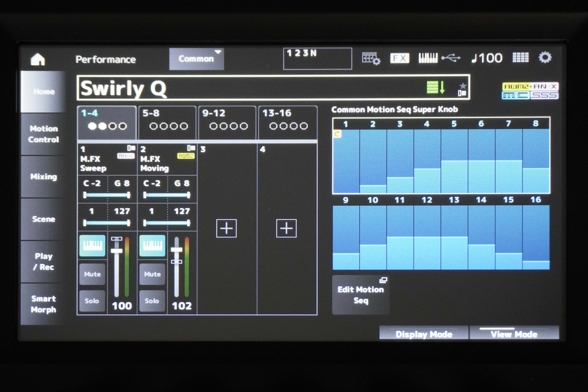Mute Part 1 M.FX Sweep
The width and height of the screenshot is (588, 392).
pyautogui.click(x=92, y=274)
